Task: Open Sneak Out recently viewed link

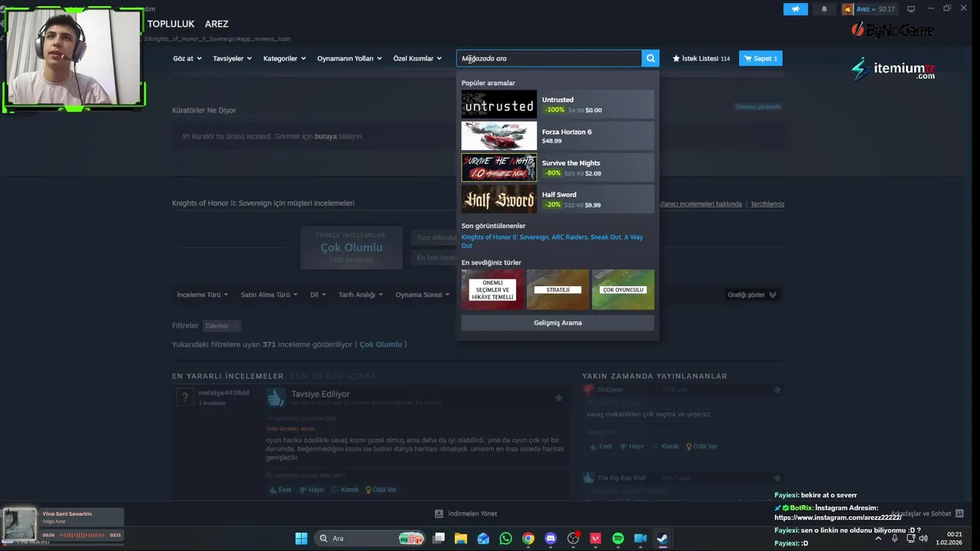Action: point(605,237)
